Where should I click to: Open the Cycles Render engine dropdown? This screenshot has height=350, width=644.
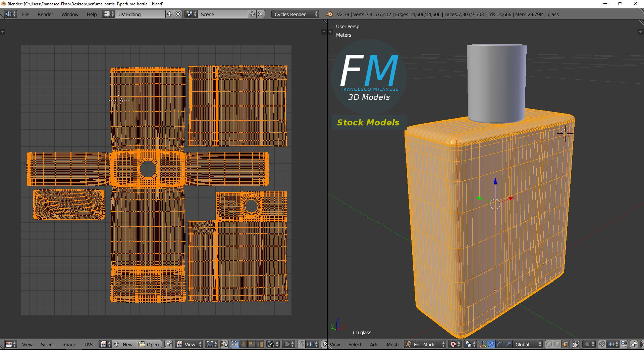tap(296, 14)
